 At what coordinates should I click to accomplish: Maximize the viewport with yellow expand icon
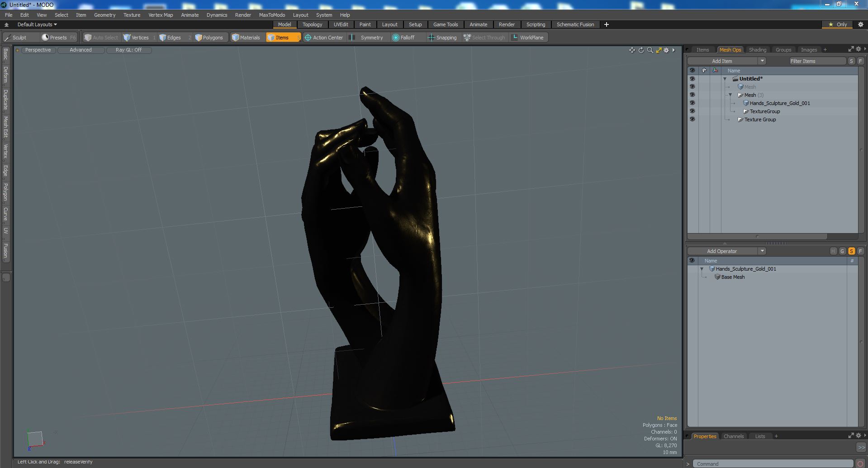(x=659, y=50)
